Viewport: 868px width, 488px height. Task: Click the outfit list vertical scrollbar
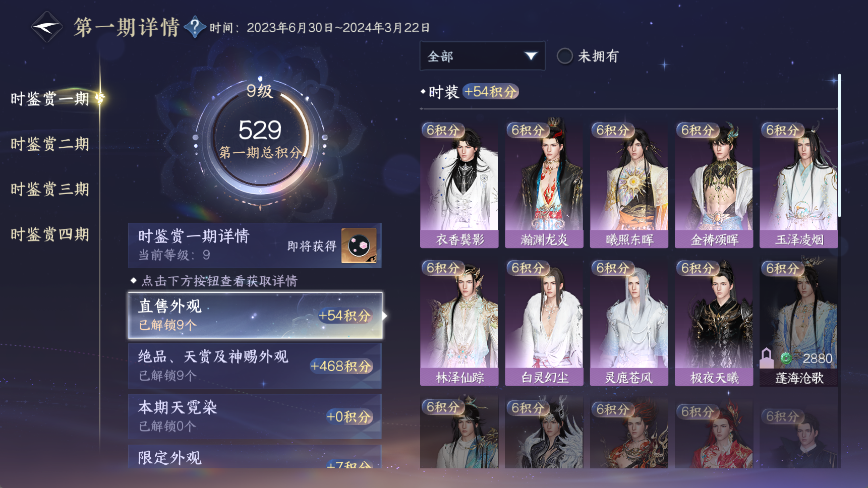point(839,146)
